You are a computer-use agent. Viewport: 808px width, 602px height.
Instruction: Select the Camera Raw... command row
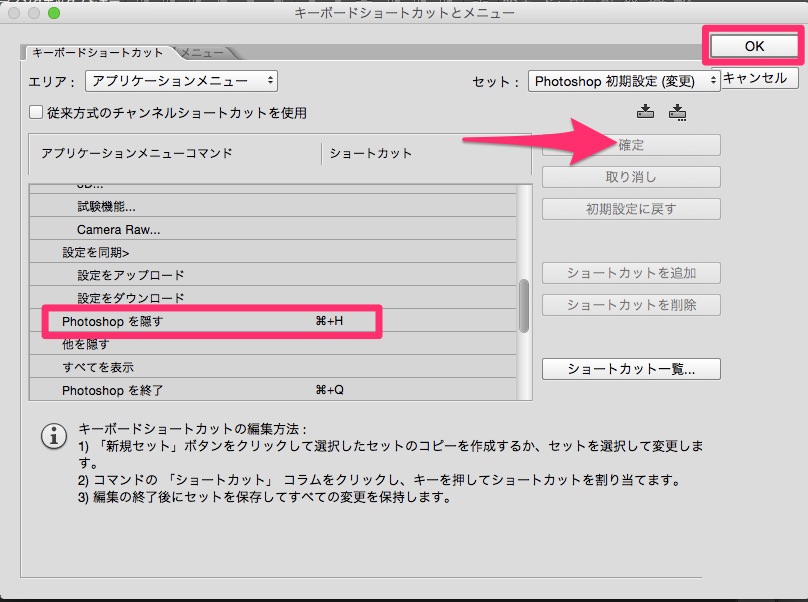[273, 229]
